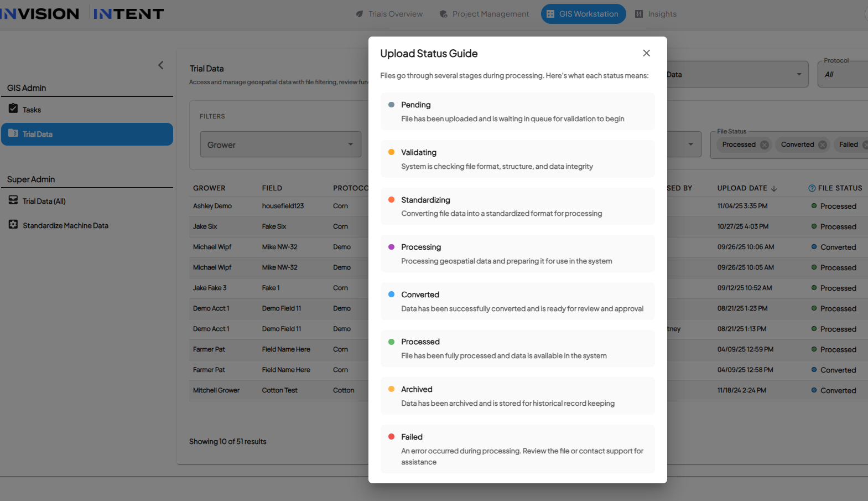Remove the Converted filter chip

823,145
